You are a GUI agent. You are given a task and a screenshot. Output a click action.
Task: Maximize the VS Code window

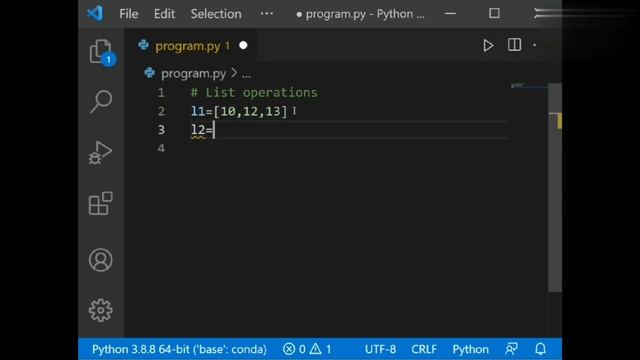click(494, 13)
